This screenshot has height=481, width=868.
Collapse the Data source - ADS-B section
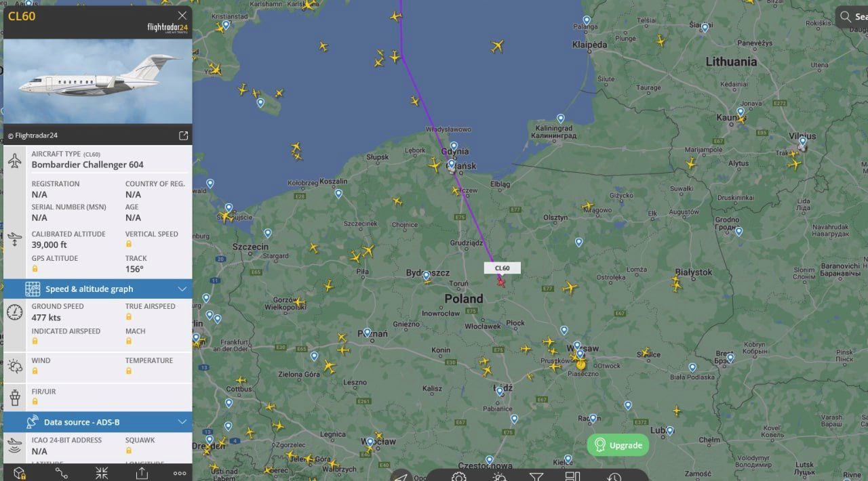[x=182, y=422]
